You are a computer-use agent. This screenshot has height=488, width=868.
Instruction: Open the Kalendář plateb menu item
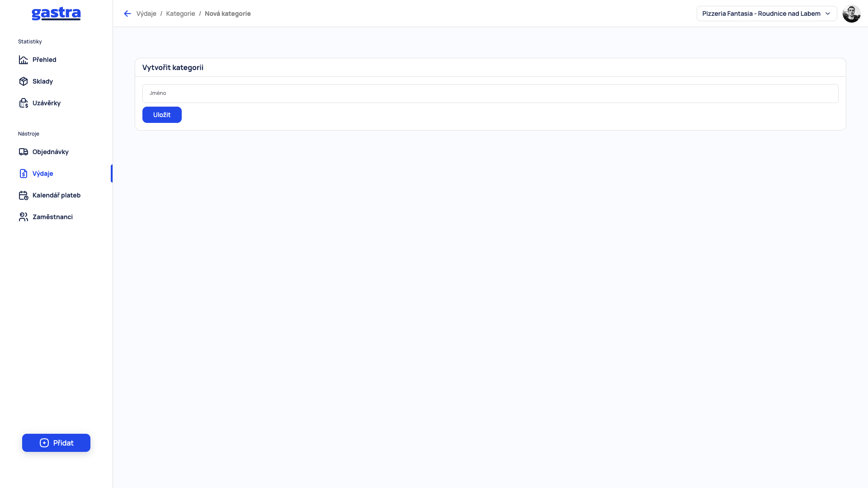pyautogui.click(x=56, y=195)
